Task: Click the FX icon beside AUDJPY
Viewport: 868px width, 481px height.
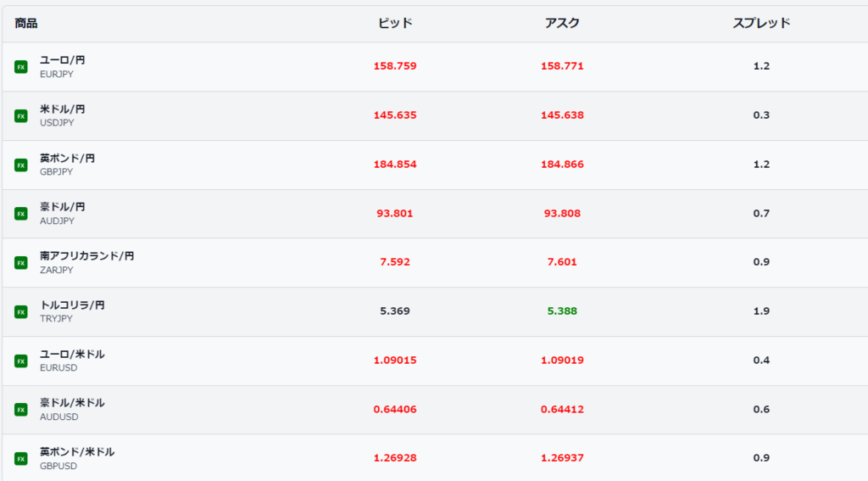Action: tap(21, 214)
